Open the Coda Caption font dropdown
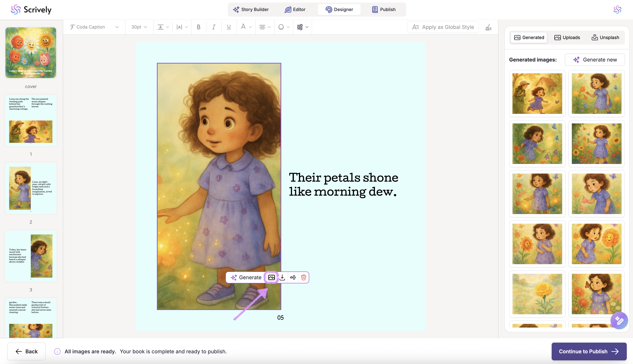Viewport: 633px width, 364px height. [94, 27]
